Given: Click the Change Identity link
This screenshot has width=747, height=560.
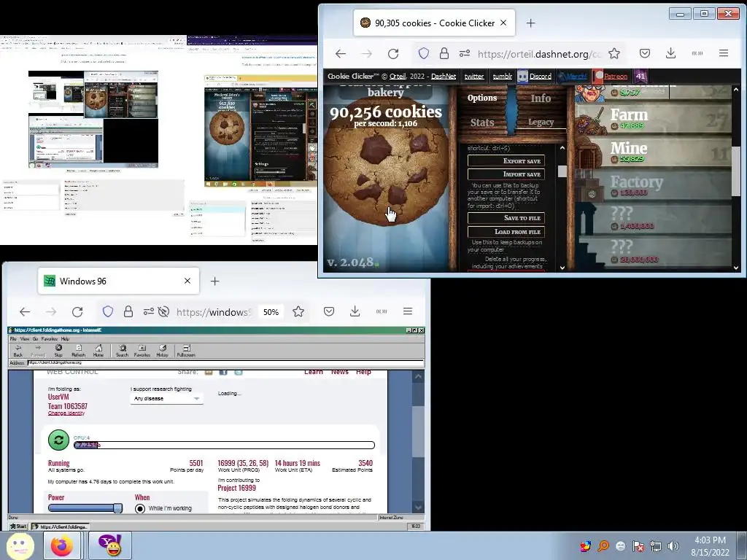Looking at the screenshot, I should (x=66, y=413).
